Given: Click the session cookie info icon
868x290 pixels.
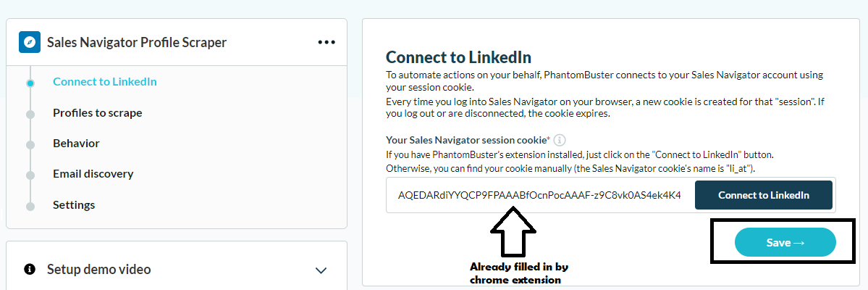Looking at the screenshot, I should point(560,140).
